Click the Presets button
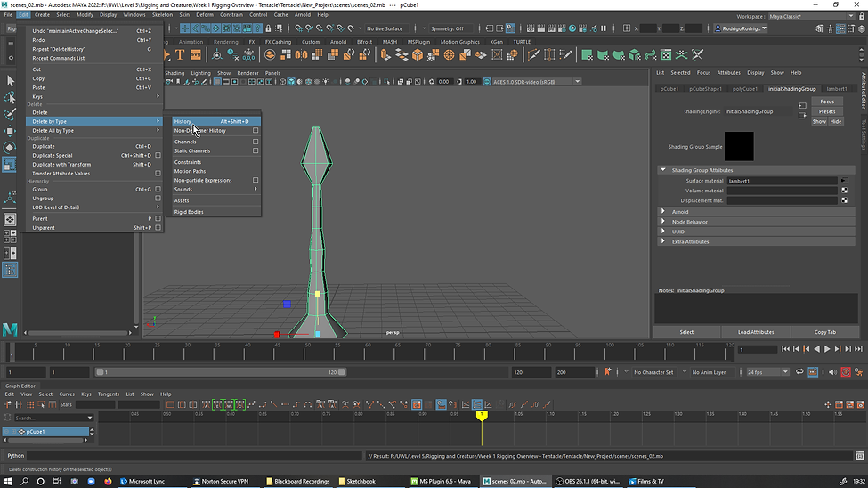Image resolution: width=868 pixels, height=488 pixels. pyautogui.click(x=827, y=111)
